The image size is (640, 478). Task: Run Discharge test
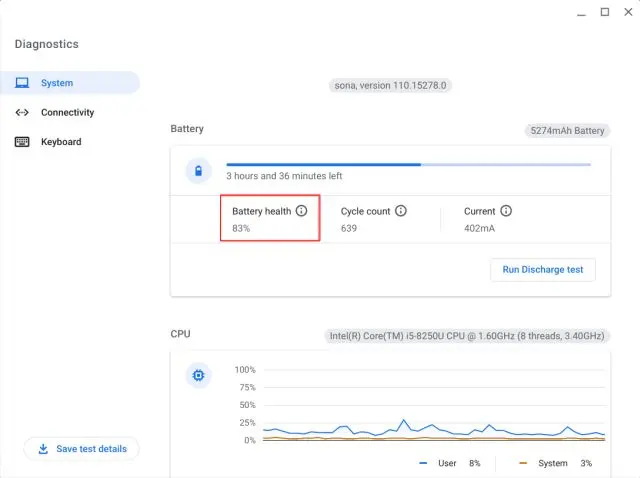542,270
